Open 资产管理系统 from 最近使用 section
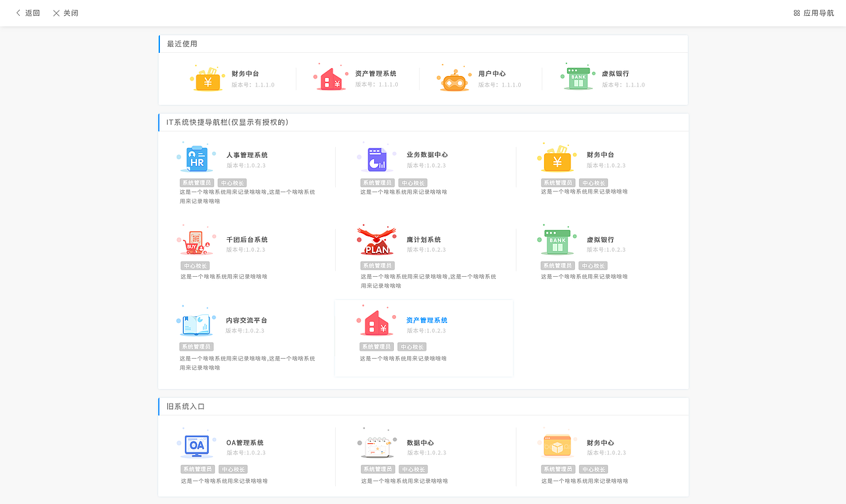 [x=330, y=78]
